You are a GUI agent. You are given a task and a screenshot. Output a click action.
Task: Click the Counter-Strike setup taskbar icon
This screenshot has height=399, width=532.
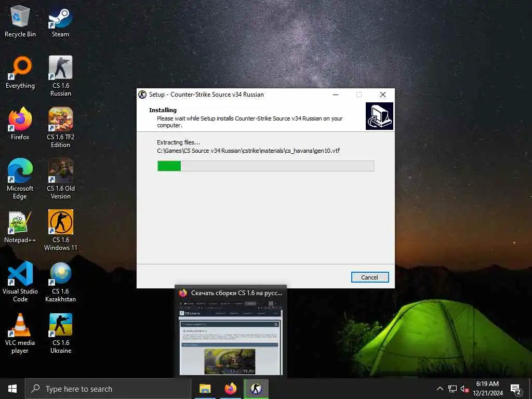pos(256,389)
